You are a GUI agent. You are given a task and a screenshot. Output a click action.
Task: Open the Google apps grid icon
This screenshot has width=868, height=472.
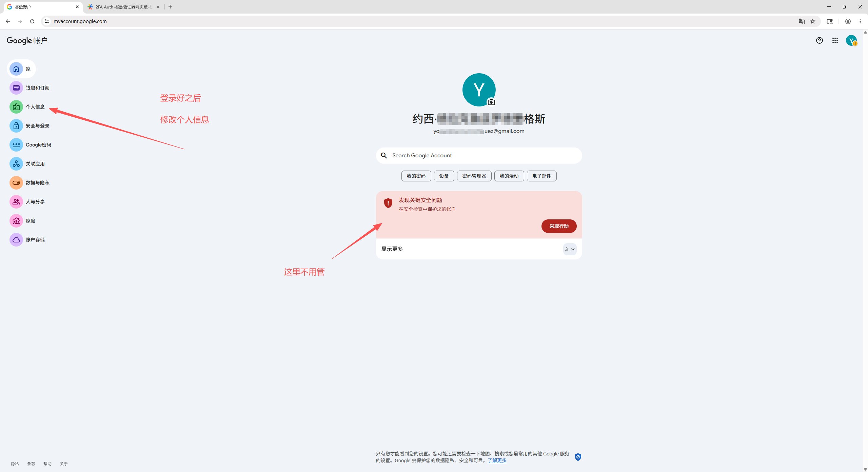[835, 41]
